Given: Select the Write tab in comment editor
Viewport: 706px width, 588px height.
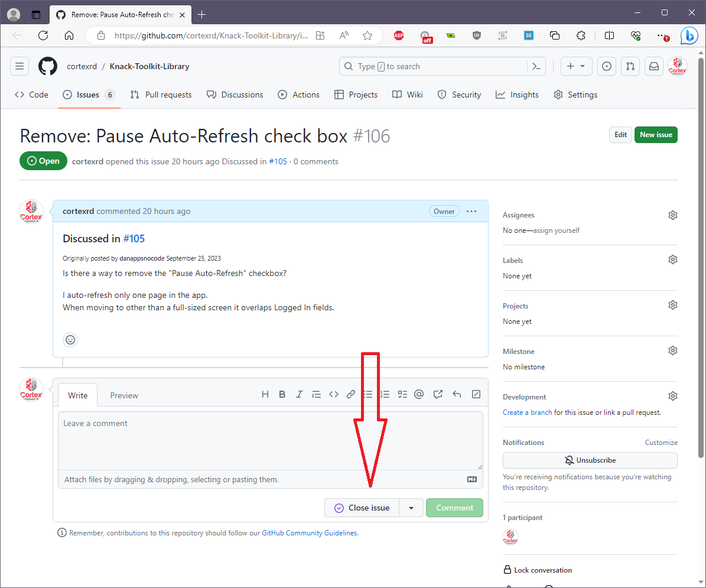Looking at the screenshot, I should coord(78,395).
